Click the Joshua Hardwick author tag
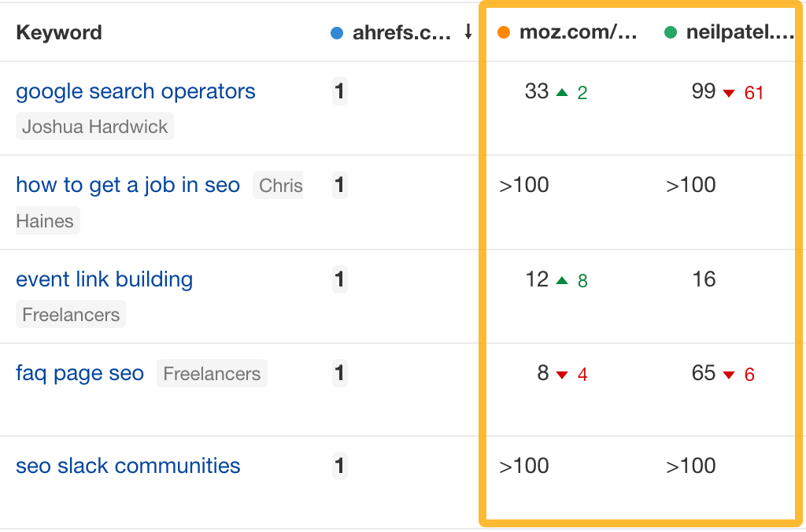 (94, 127)
